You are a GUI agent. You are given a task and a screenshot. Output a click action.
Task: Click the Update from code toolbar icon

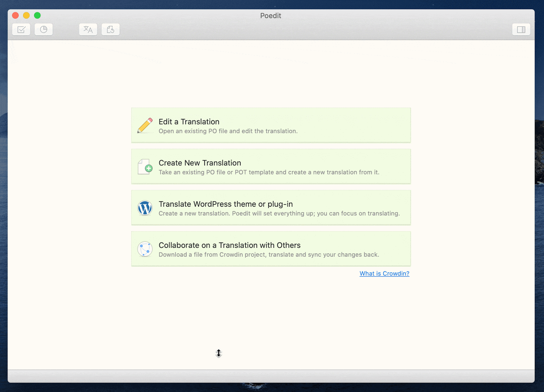pyautogui.click(x=111, y=30)
